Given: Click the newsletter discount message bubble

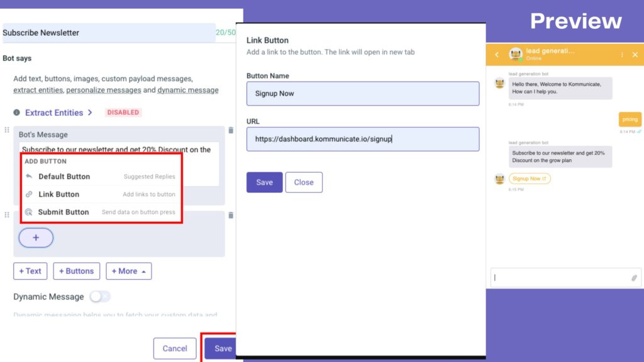Looking at the screenshot, I should [x=560, y=156].
